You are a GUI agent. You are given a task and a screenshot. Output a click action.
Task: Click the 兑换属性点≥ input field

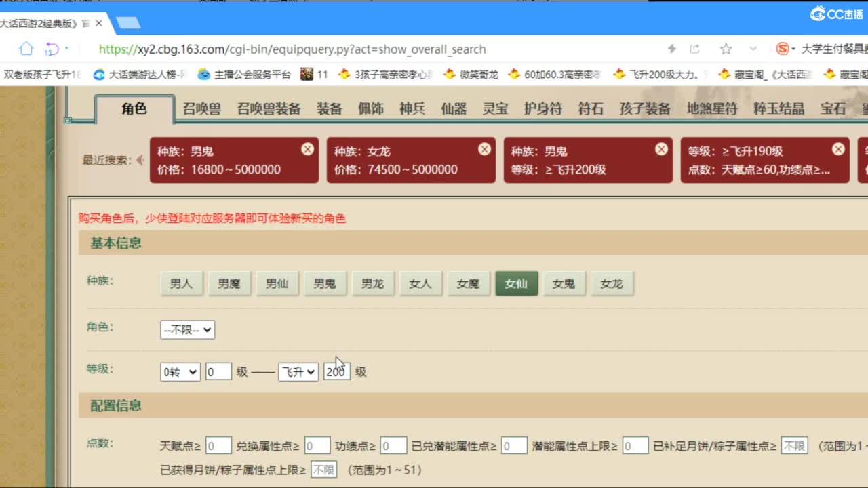pos(317,446)
